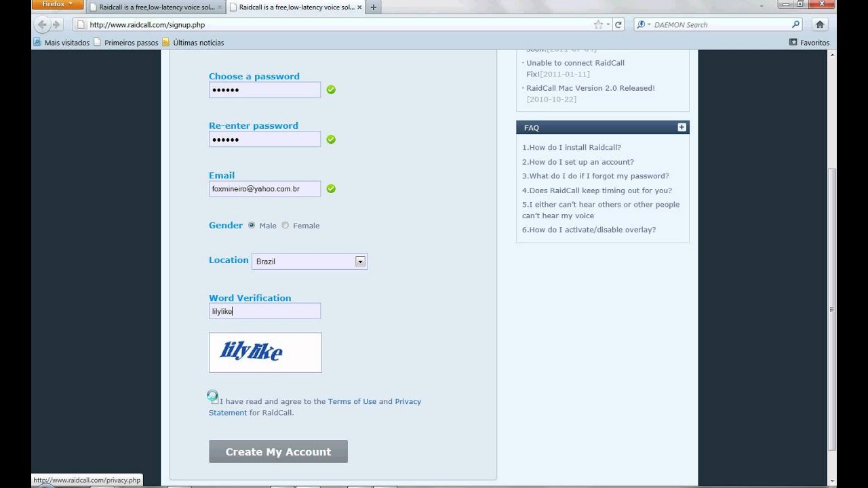Image resolution: width=868 pixels, height=488 pixels.
Task: Close the first Raidcall tab
Action: pos(219,7)
